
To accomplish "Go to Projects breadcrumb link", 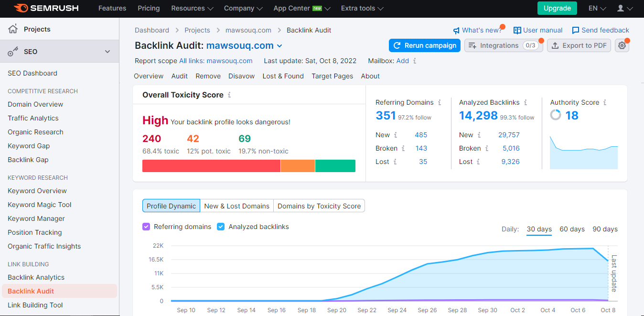I will pyautogui.click(x=197, y=30).
